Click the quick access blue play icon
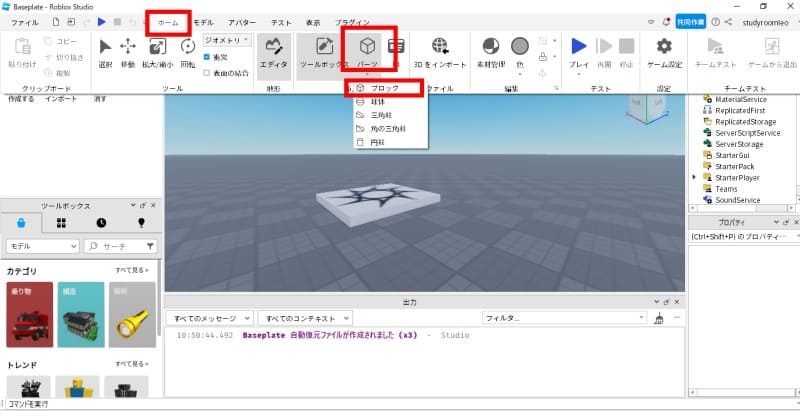 [102, 22]
